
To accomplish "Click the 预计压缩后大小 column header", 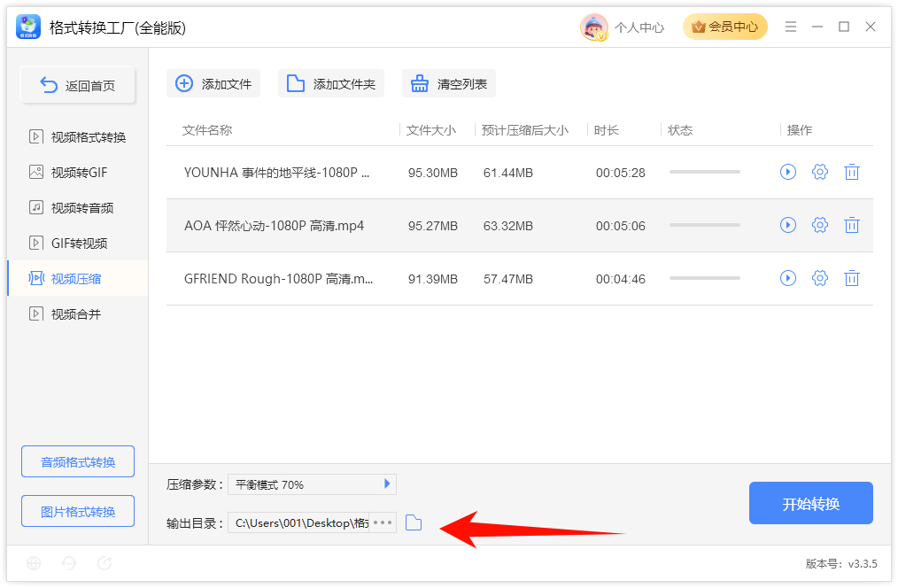I will point(525,130).
